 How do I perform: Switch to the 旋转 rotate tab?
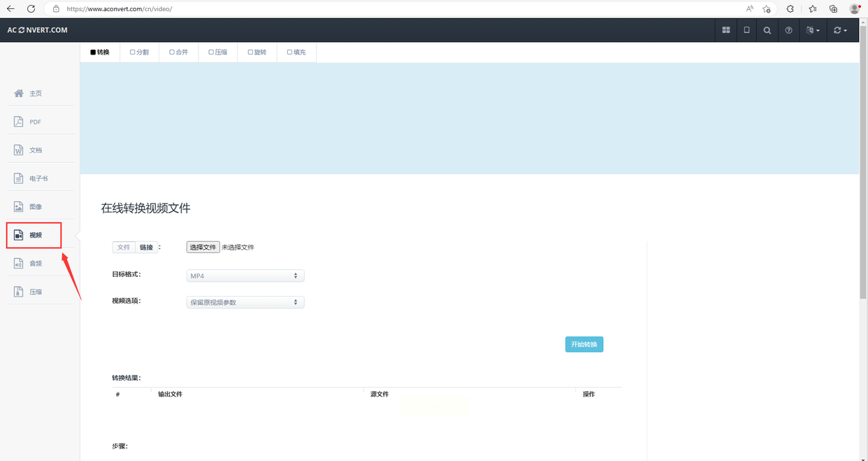256,52
